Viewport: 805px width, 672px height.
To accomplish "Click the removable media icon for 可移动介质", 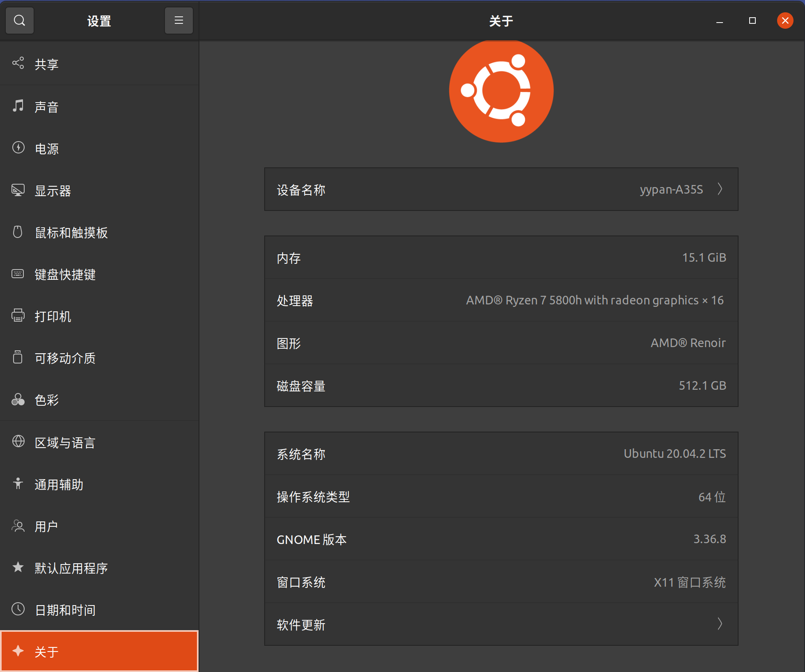I will point(18,357).
